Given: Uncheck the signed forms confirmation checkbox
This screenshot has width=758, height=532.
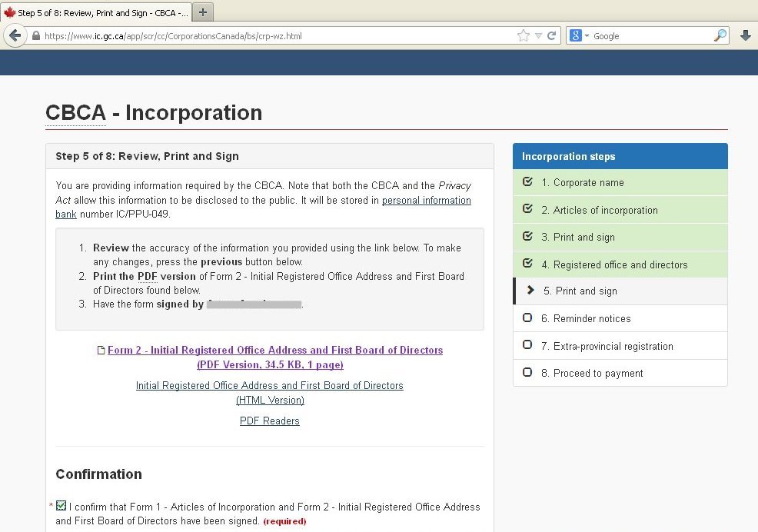Looking at the screenshot, I should (61, 505).
